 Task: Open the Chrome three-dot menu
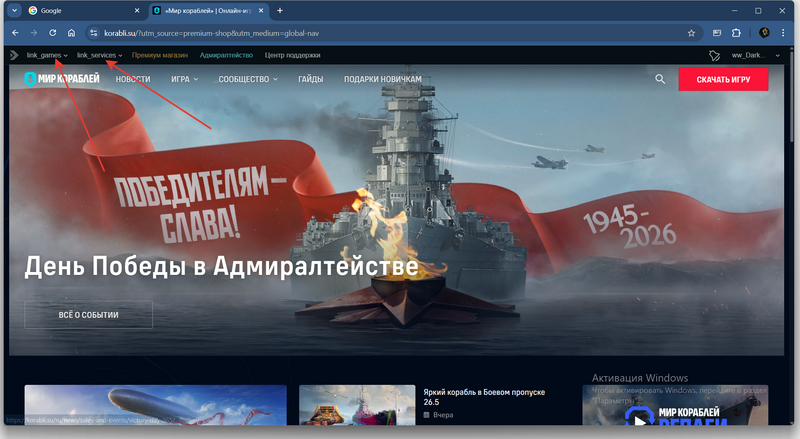pos(783,33)
